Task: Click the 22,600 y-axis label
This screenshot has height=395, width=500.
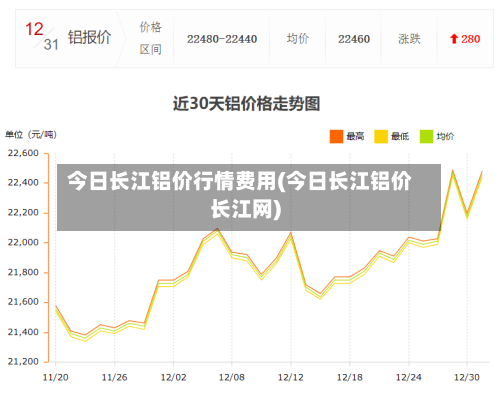Action: tap(23, 153)
